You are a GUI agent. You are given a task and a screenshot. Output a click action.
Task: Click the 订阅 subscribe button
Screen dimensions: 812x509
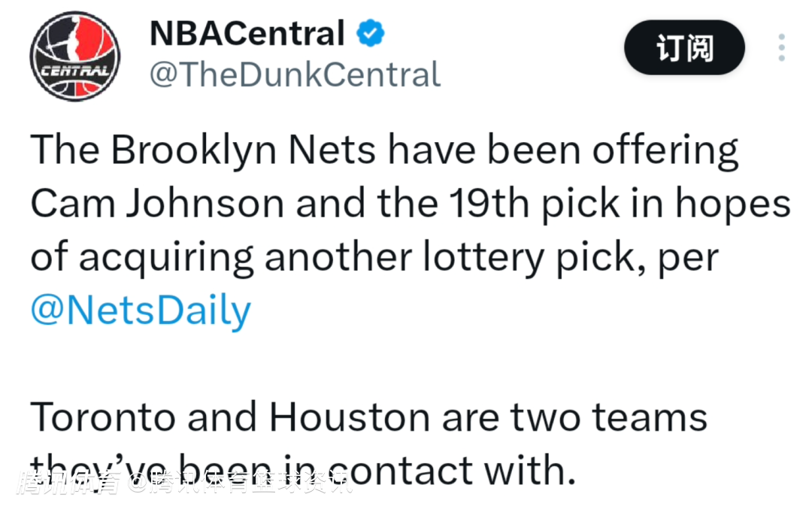coord(685,47)
